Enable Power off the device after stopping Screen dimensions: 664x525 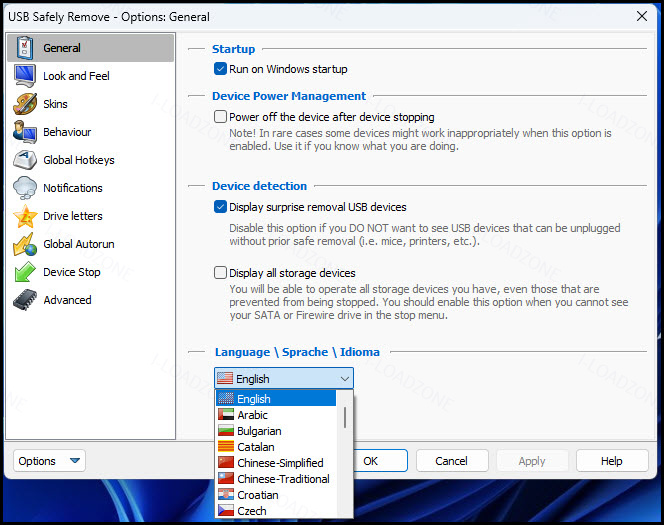coord(220,116)
